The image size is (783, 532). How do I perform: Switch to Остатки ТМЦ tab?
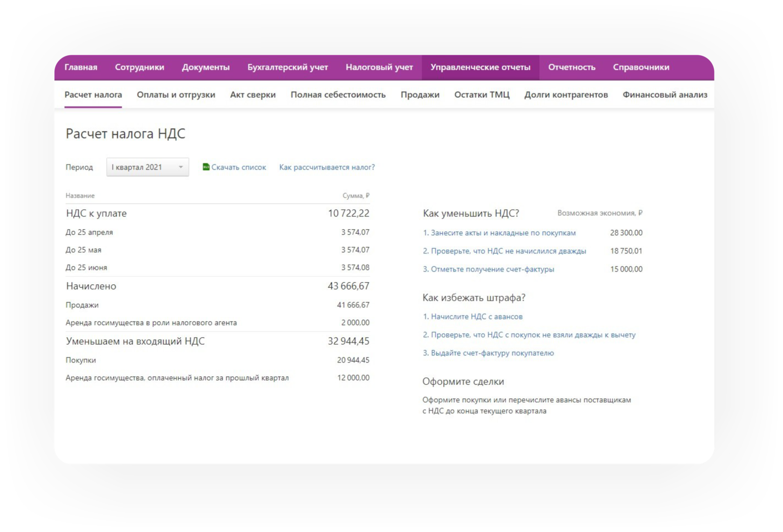[482, 95]
